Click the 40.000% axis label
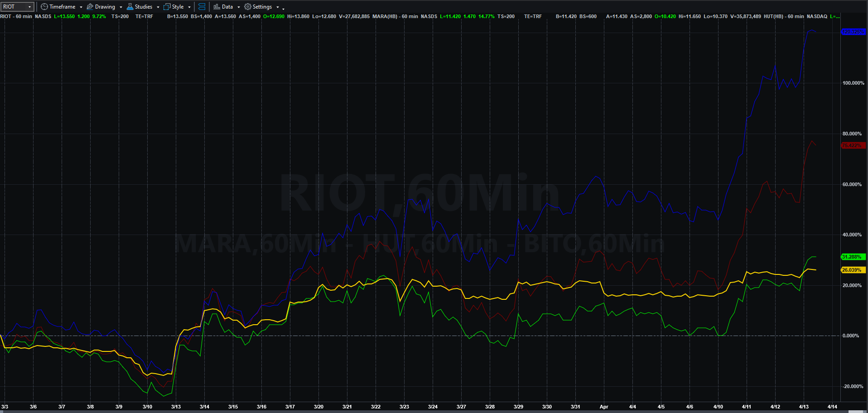868x413 pixels. tap(852, 235)
